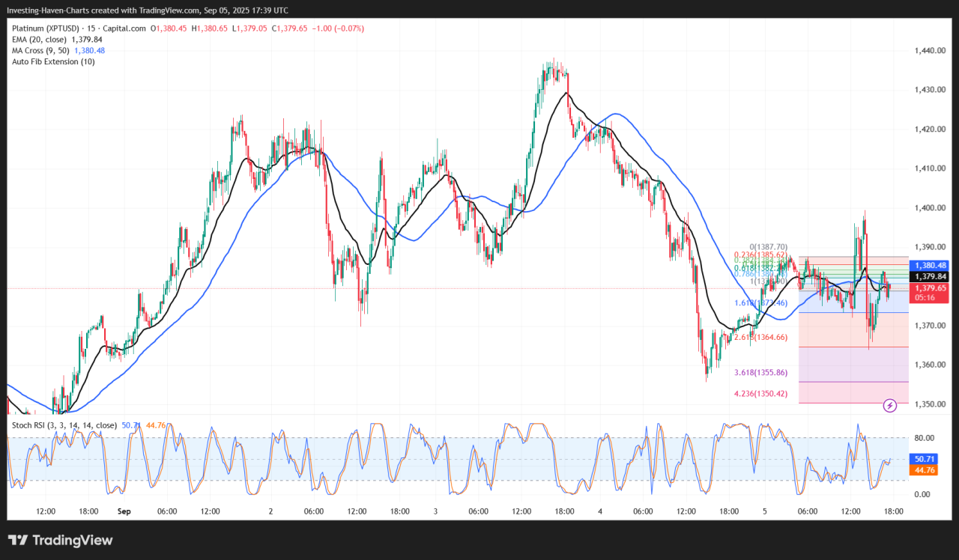Click the red 1,379.65 current price label

929,287
